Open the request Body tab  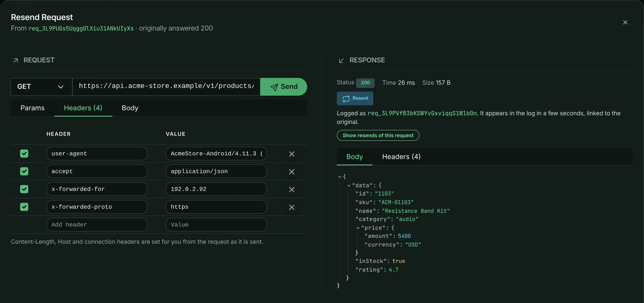(x=130, y=108)
